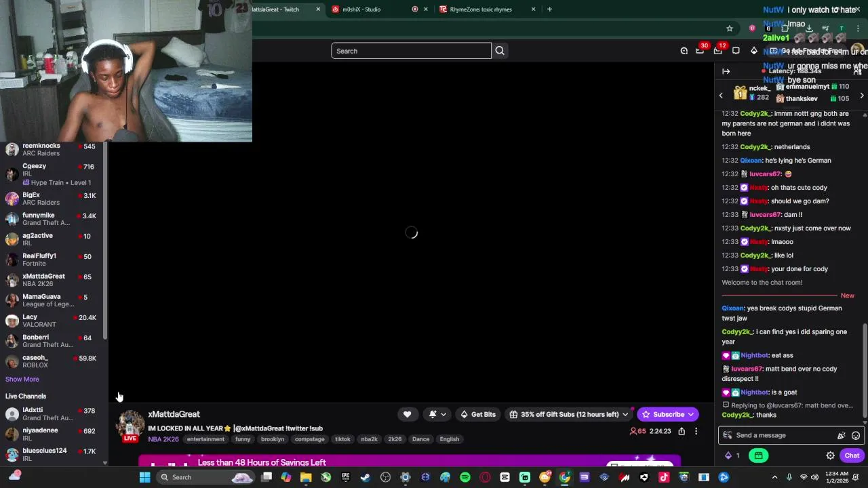The width and height of the screenshot is (868, 488).
Task: Click the green channel points reward button
Action: pos(759,455)
